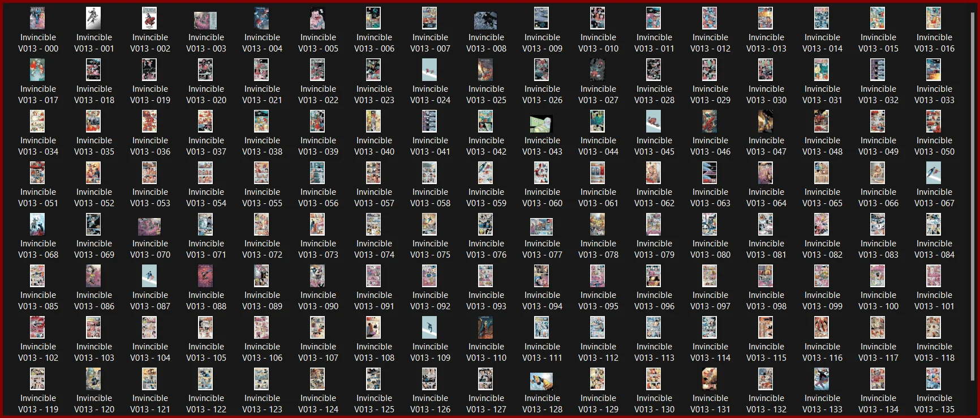
Task: Click the Invincible V013 - 005 thumbnail icon
Action: (x=317, y=18)
